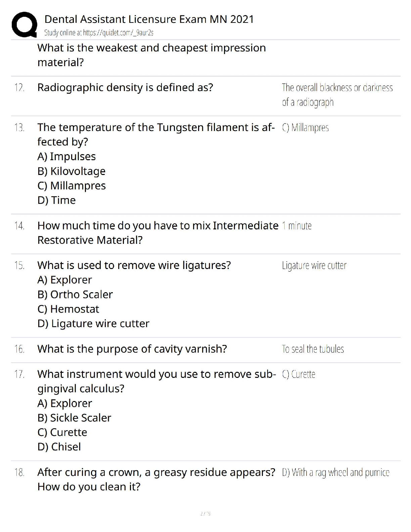Click the cavity varnish question

[132, 349]
